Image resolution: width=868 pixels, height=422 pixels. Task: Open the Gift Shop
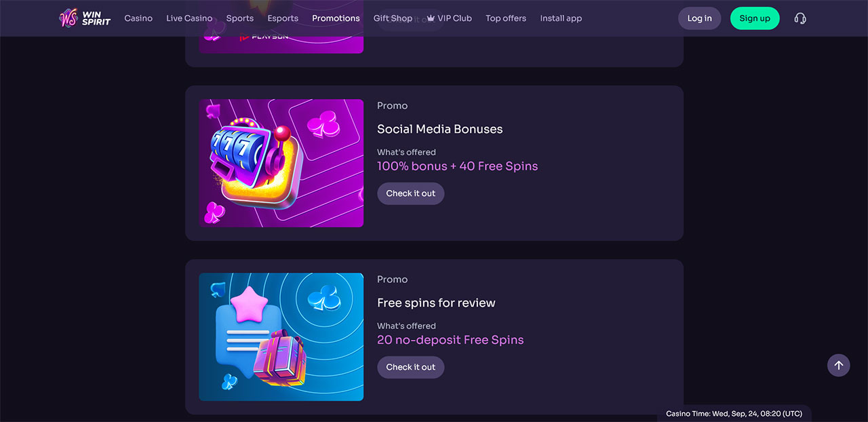click(393, 18)
